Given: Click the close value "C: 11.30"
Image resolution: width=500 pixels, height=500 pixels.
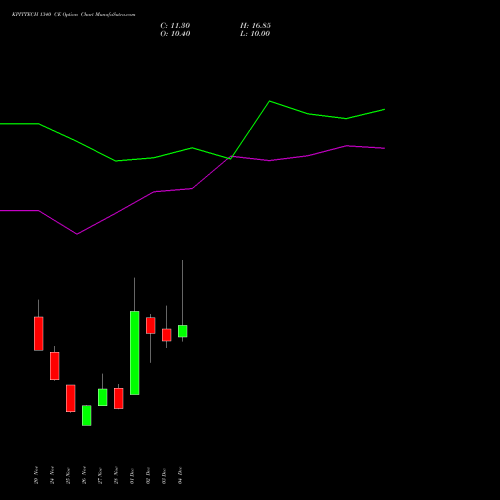Looking at the screenshot, I should 175,26.
